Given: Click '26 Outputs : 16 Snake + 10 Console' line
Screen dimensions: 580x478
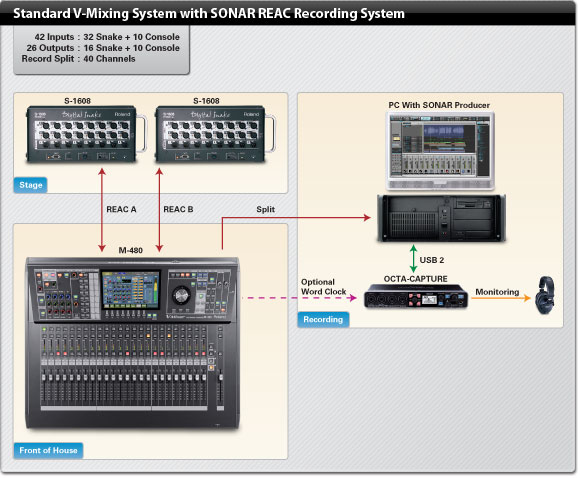Looking at the screenshot, I should 103,48.
